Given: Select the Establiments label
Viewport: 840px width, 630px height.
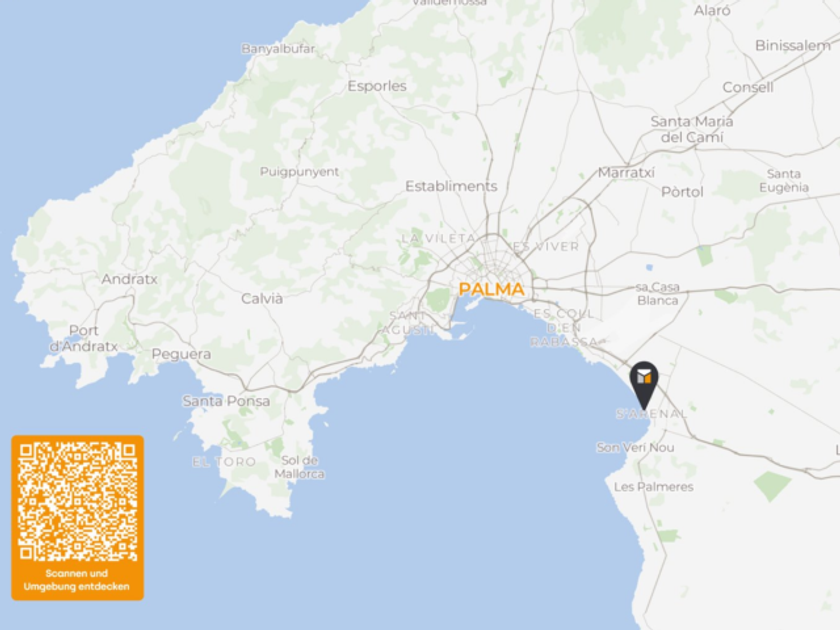Looking at the screenshot, I should (451, 186).
